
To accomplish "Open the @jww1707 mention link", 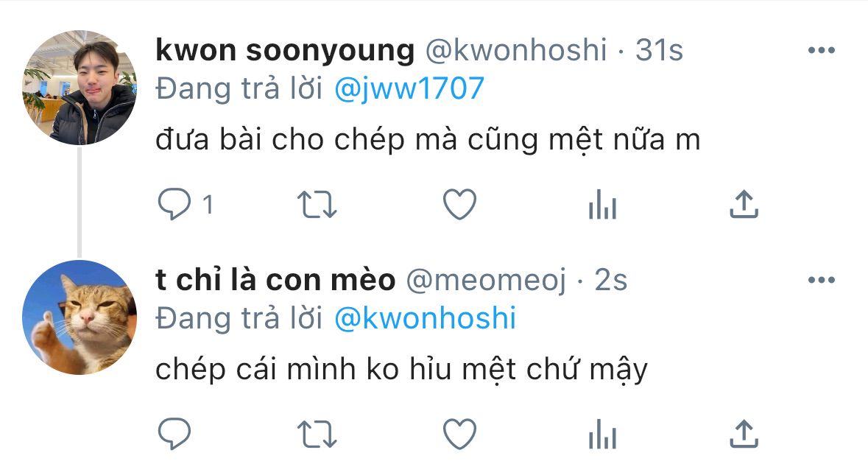I will 409,89.
